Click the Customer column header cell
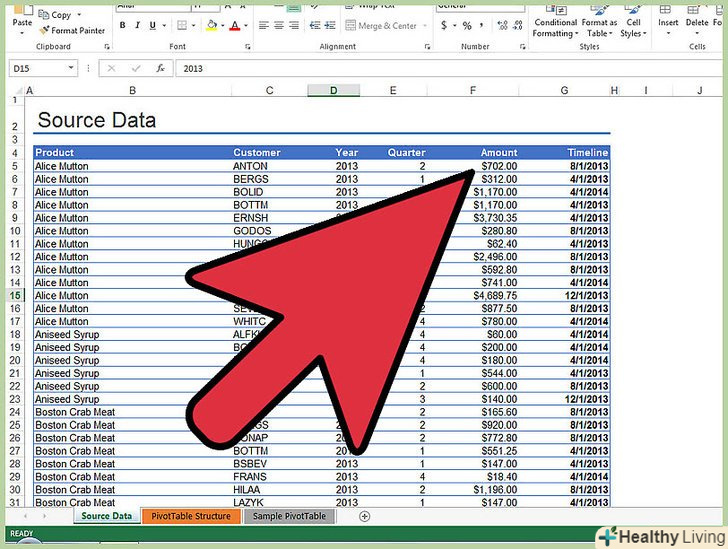 [x=269, y=152]
